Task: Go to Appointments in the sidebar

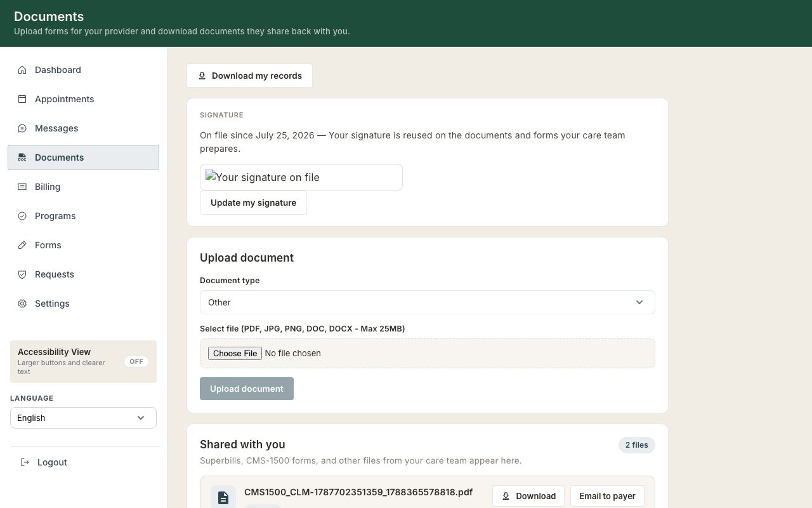Action: click(83, 99)
